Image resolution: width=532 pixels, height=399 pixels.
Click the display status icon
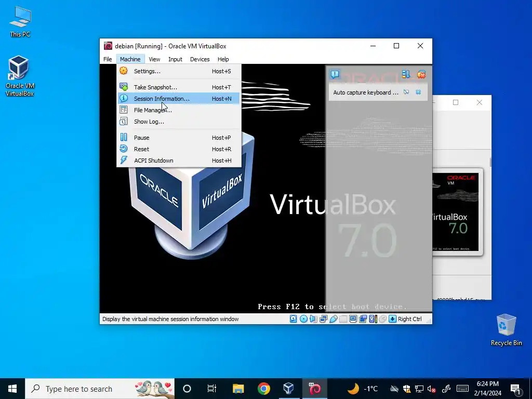pos(353,319)
